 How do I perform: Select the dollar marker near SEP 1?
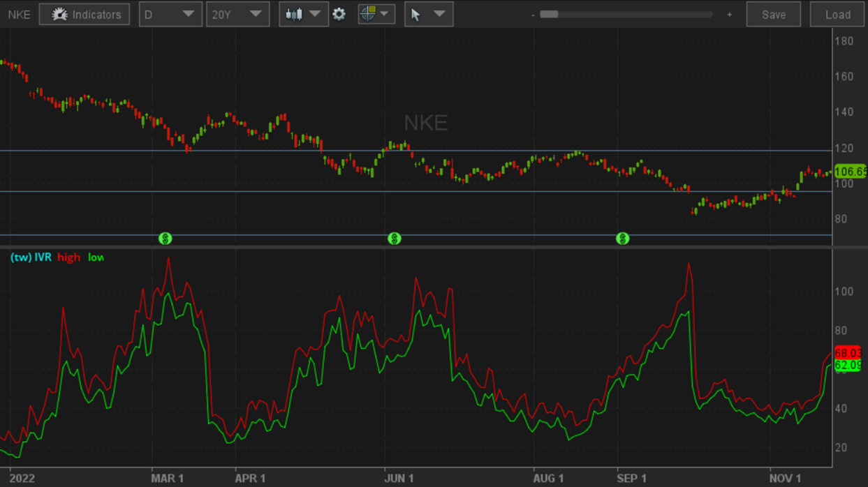(623, 239)
